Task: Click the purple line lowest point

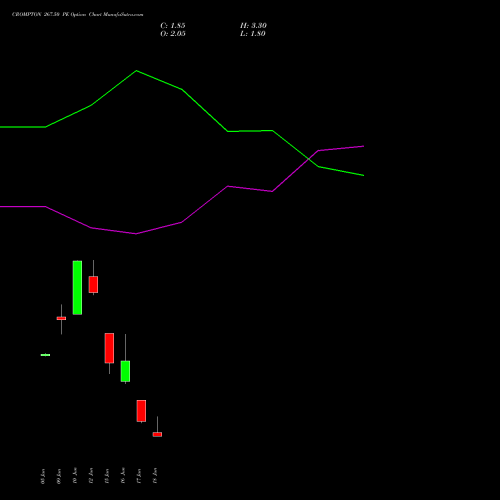Action: 136,234
